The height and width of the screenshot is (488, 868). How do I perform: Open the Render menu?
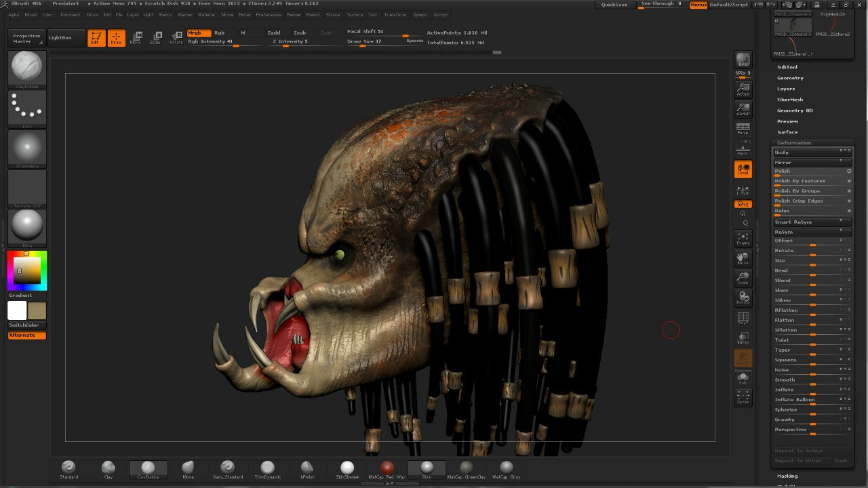294,14
